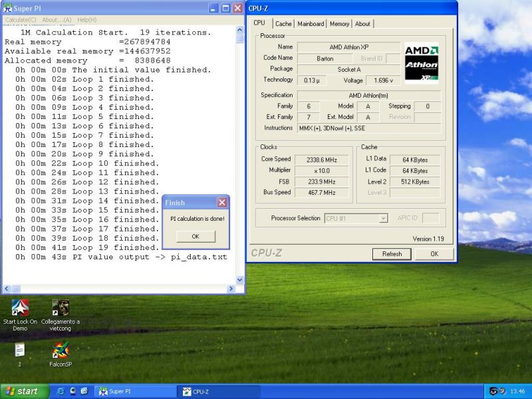532x399 pixels.
Task: Click the 'PI calculation is done!' message
Action: (x=198, y=219)
